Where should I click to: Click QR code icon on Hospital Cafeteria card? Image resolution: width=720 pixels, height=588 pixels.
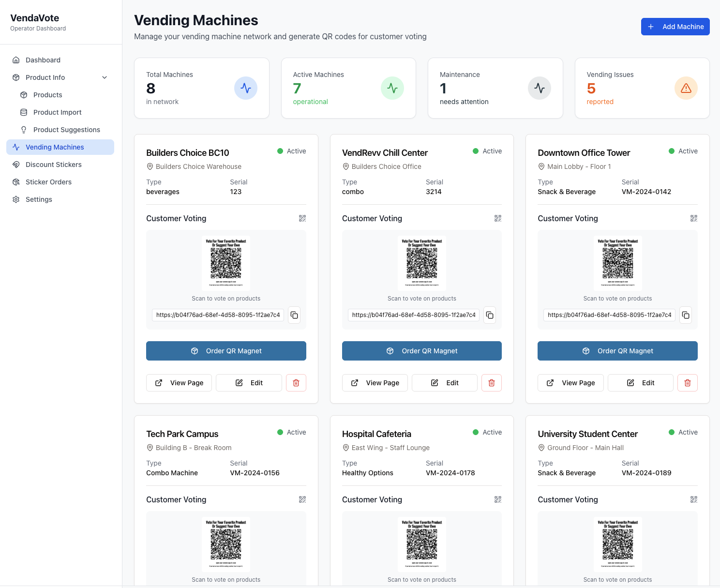[498, 499]
